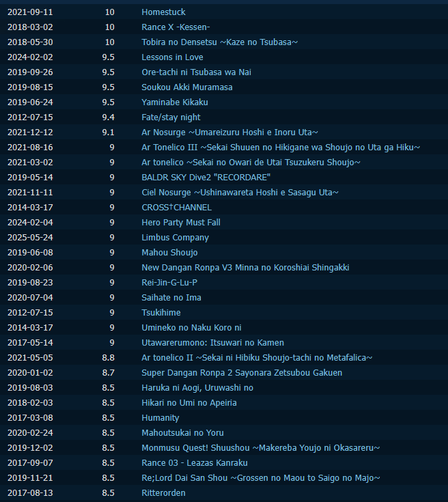448x502 pixels.
Task: Open New Dangan Ronpa V3 link
Action: click(x=245, y=268)
